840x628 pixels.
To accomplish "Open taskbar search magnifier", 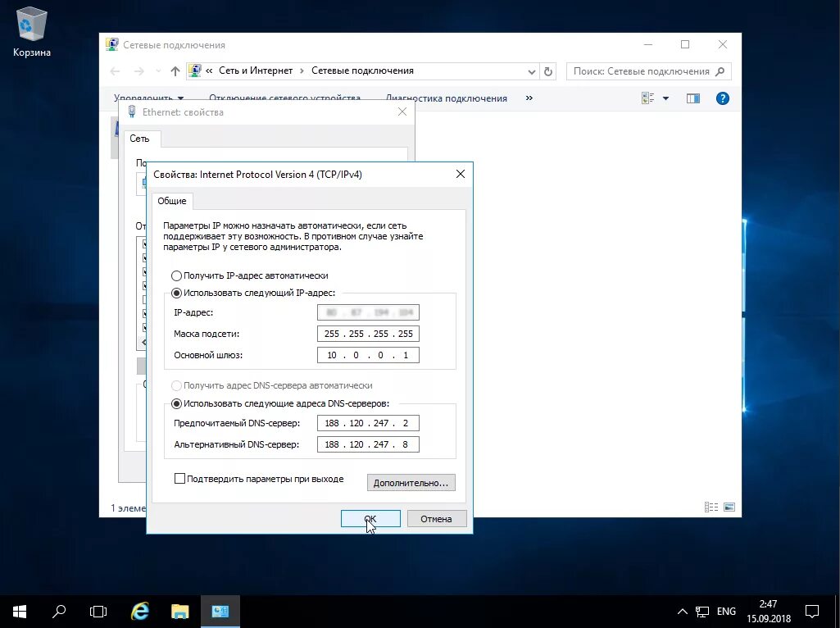I will click(x=59, y=612).
